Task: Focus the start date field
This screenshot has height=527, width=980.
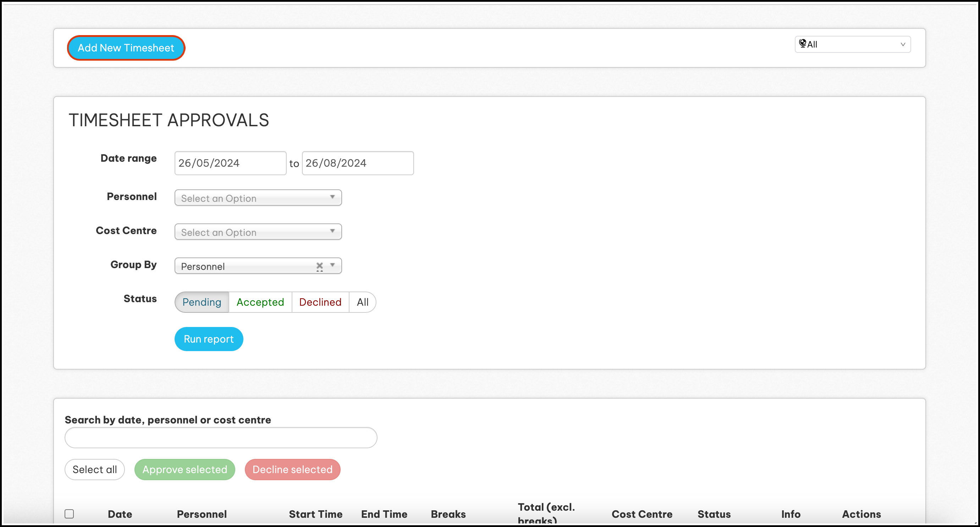Action: pos(230,163)
